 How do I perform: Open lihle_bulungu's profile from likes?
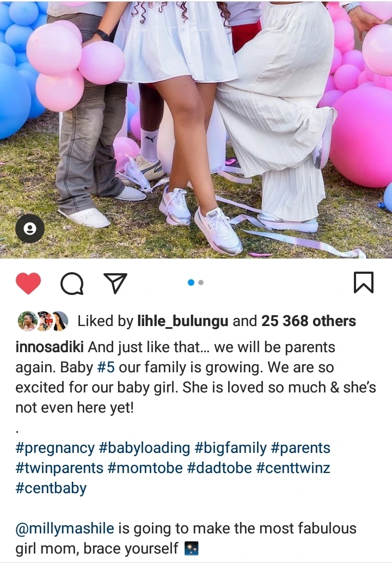click(x=183, y=321)
